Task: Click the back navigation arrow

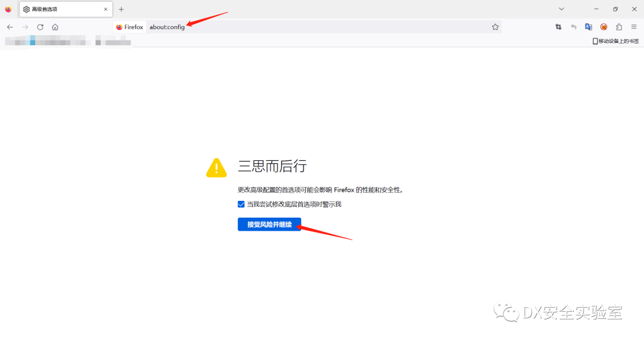Action: pos(10,27)
